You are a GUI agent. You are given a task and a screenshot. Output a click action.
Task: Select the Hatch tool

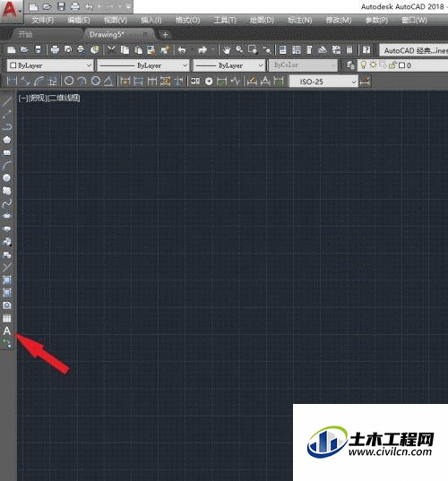coord(7,279)
